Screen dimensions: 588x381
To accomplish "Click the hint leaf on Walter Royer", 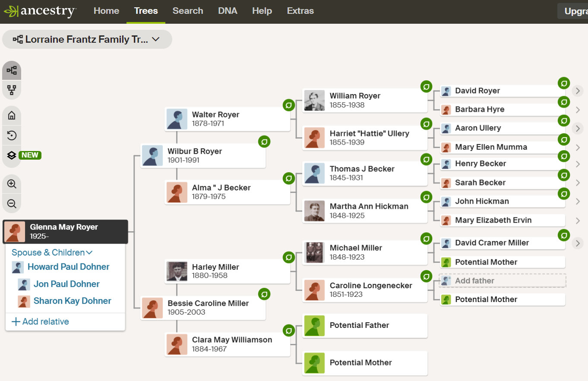I will (x=288, y=105).
